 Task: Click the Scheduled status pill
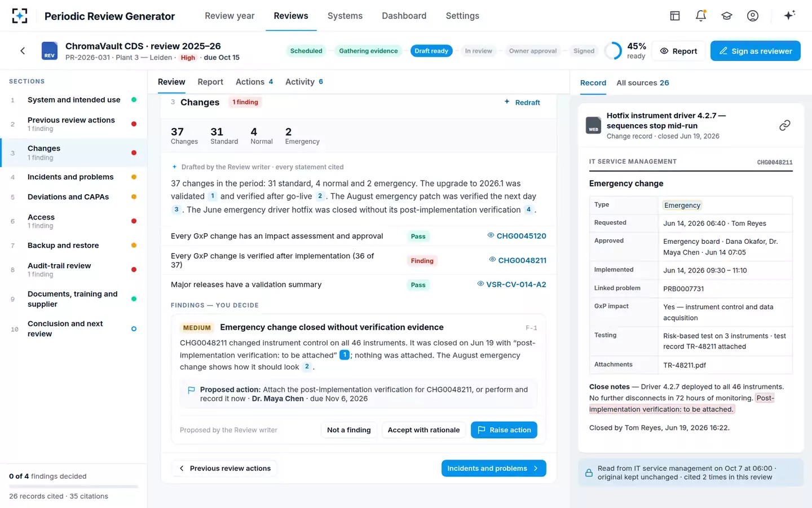click(306, 51)
